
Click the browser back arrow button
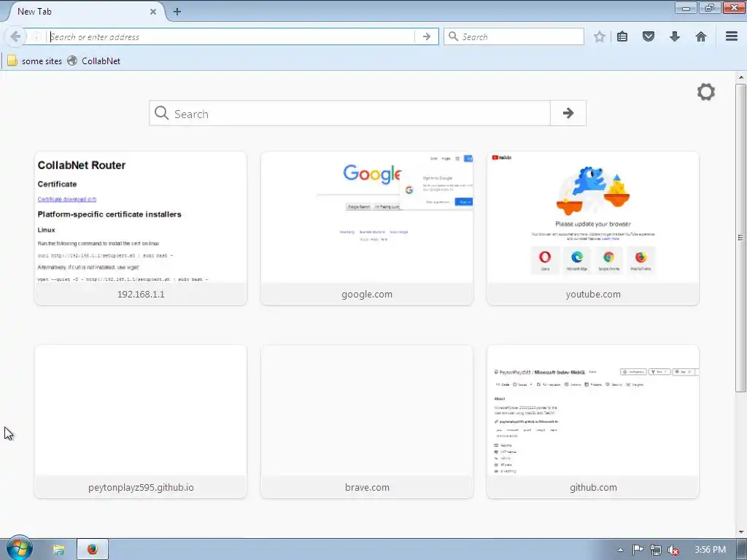(15, 36)
